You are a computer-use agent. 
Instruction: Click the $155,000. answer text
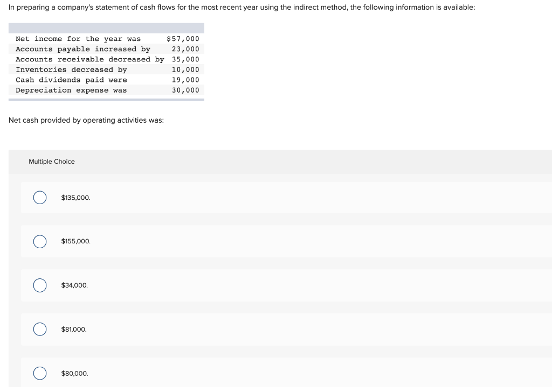coord(75,242)
